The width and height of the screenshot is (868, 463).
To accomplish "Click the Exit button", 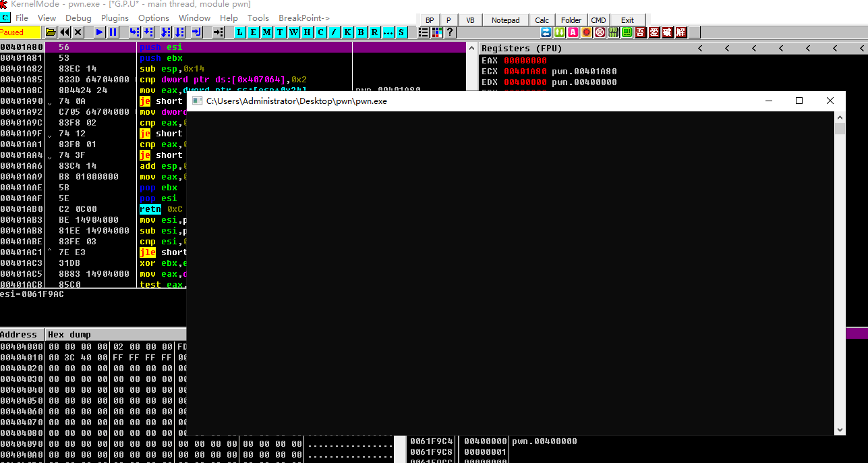I will click(628, 20).
